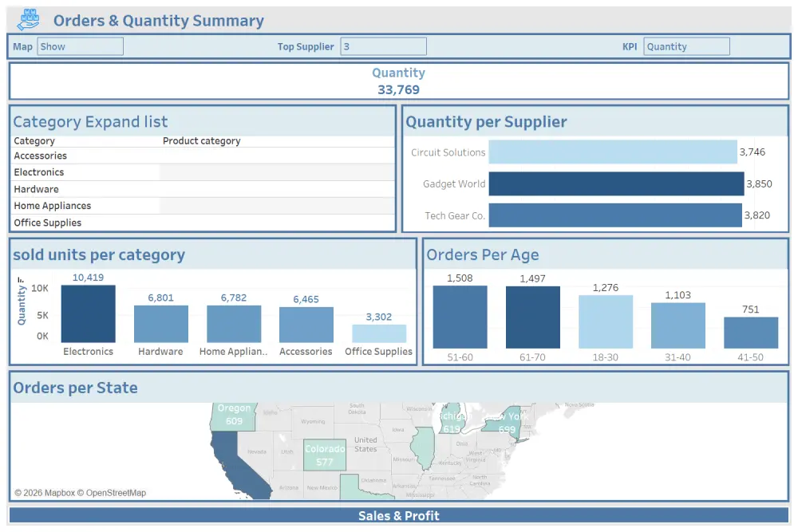This screenshot has width=798, height=532.
Task: Open the KPI dropdown set to Quantity
Action: (686, 46)
